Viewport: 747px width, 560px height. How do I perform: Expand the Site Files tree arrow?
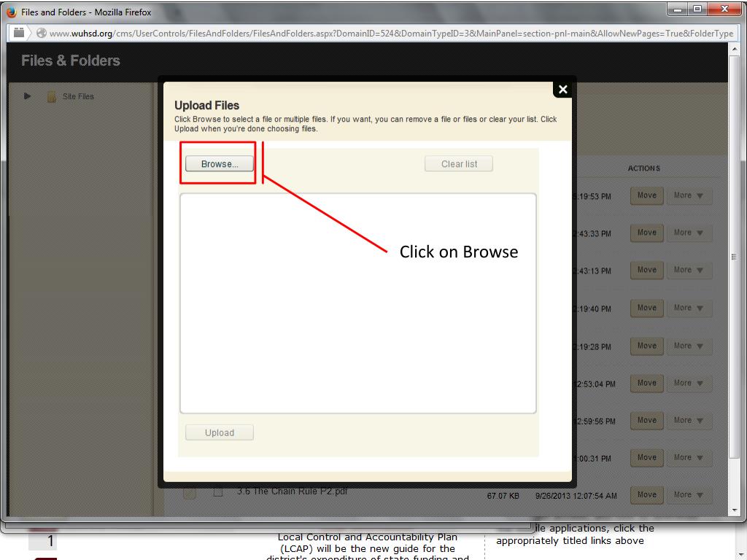click(27, 96)
